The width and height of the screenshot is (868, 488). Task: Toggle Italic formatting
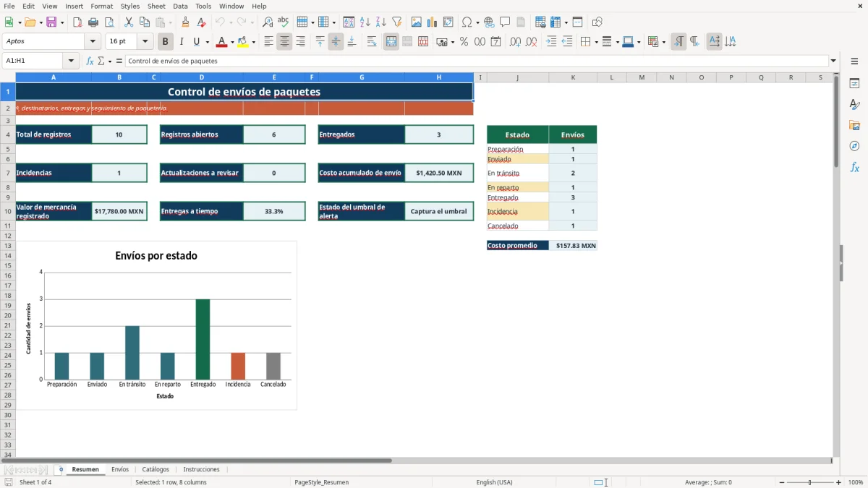pyautogui.click(x=182, y=42)
